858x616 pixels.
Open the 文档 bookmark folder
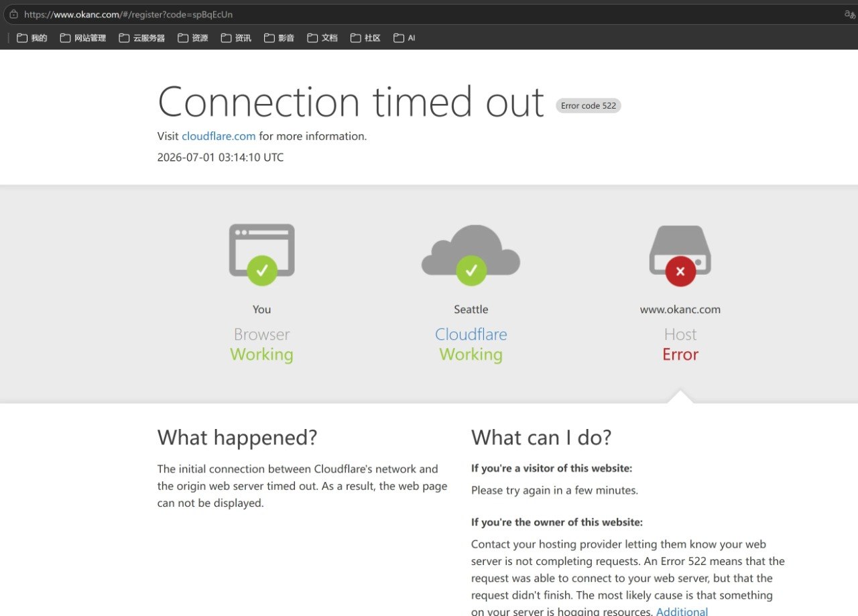click(x=322, y=38)
